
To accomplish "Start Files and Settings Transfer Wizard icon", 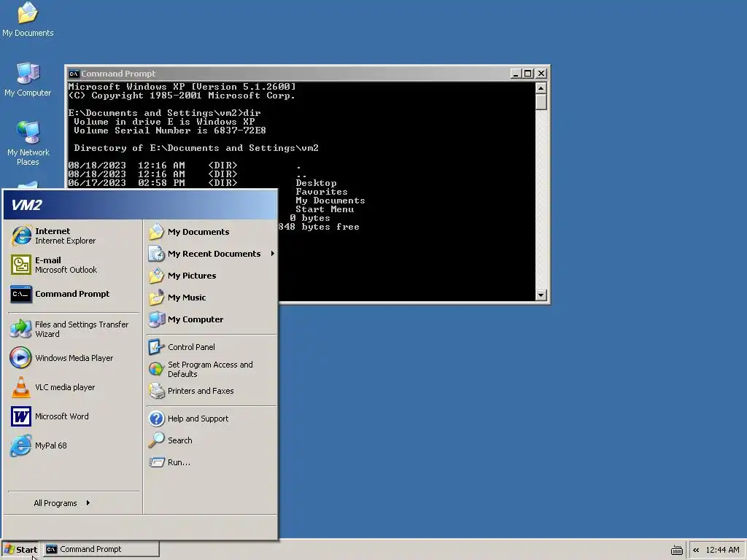I will tap(21, 329).
